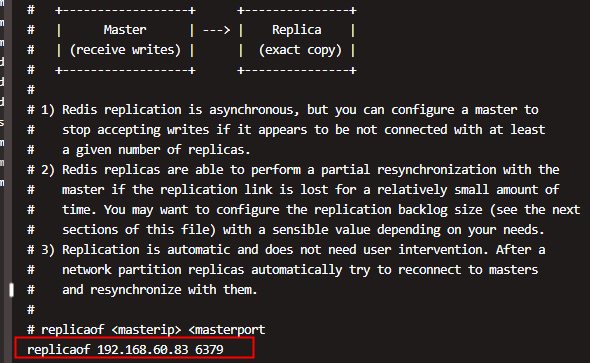Click the <masterport placeholder text
Image resolution: width=590 pixels, height=363 pixels.
click(227, 330)
